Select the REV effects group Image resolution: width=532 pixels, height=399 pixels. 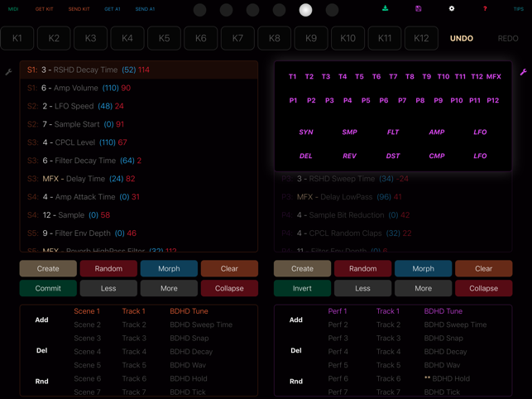coord(349,156)
